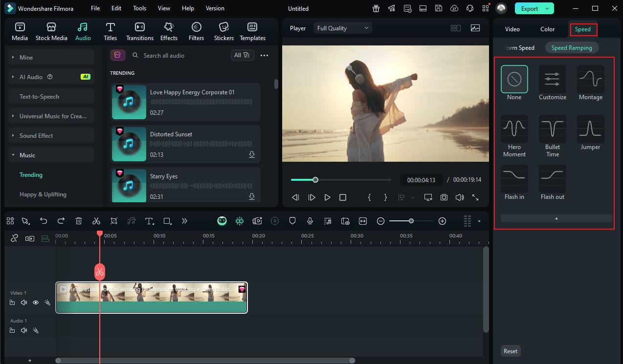Screen dimensions: 623x364
Task: Delete the selected clip
Action: click(79, 221)
